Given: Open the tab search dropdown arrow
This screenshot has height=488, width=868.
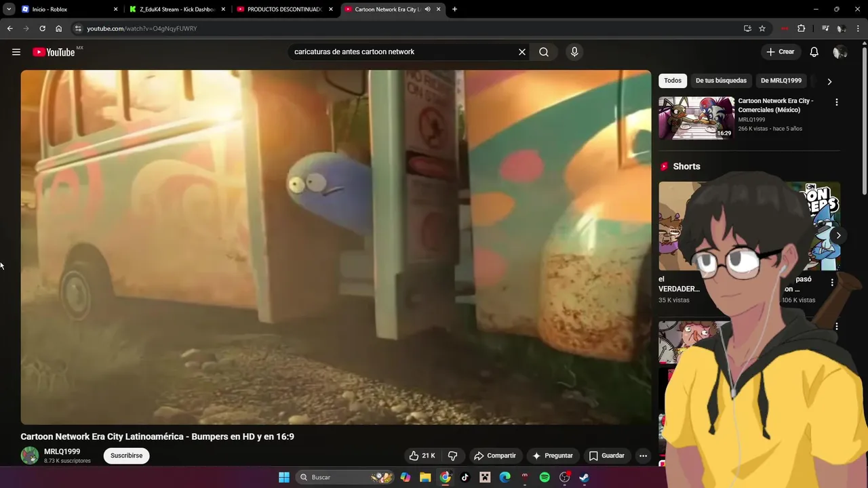Looking at the screenshot, I should (9, 9).
